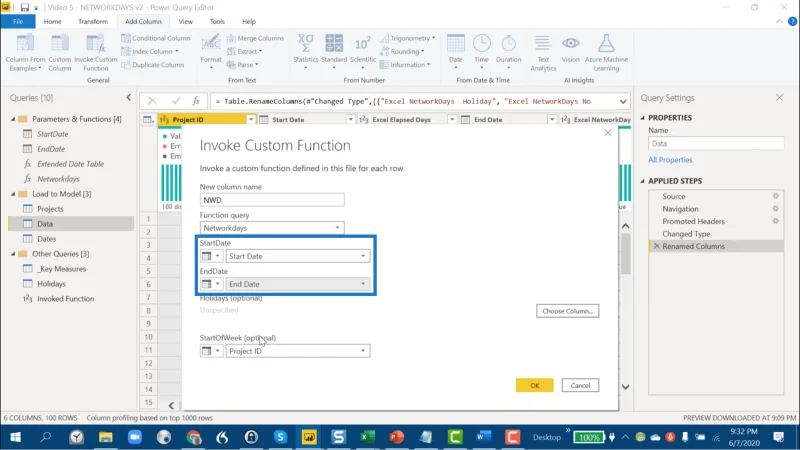
Task: Open Windows Start menu
Action: (x=15, y=437)
